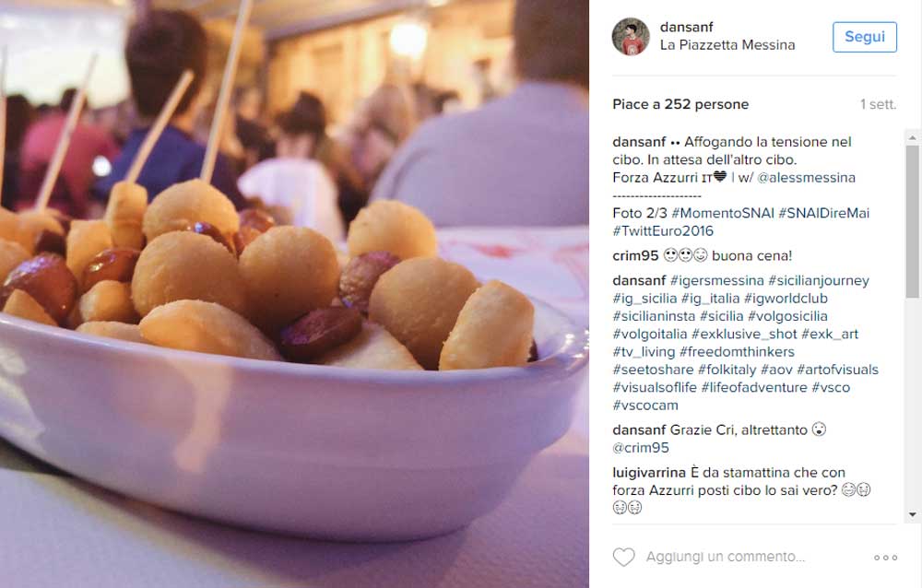Open the @alessmessina mention

(x=806, y=178)
